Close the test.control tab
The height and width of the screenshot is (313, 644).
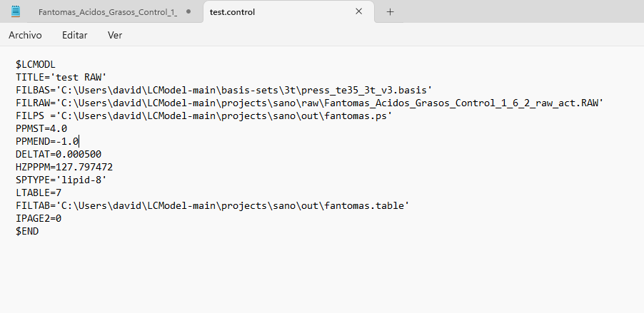[359, 11]
